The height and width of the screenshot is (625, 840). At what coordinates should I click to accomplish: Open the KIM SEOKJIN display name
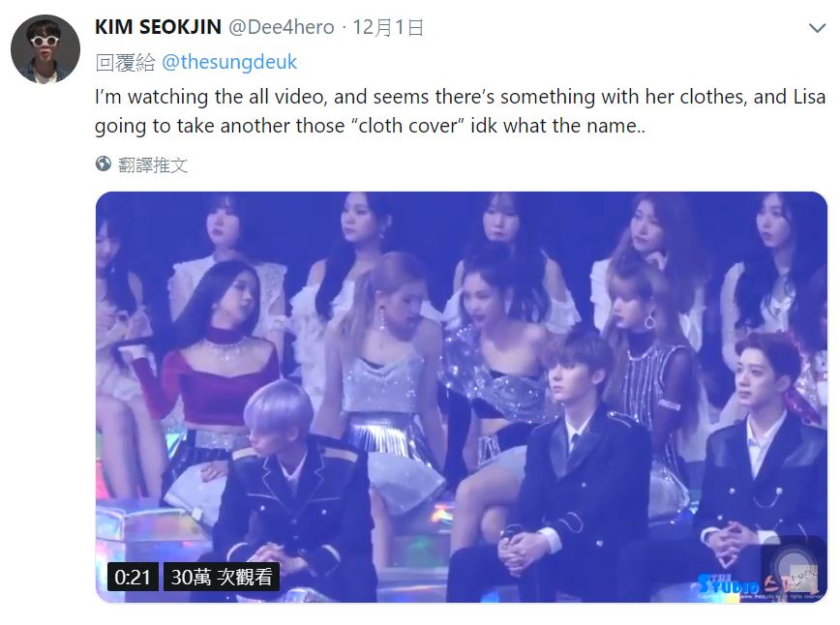[158, 27]
